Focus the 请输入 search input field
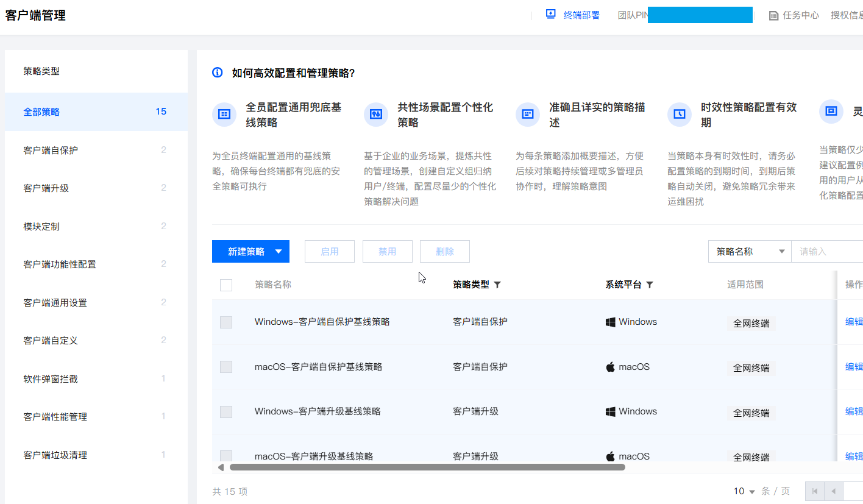This screenshot has height=504, width=863. point(827,252)
